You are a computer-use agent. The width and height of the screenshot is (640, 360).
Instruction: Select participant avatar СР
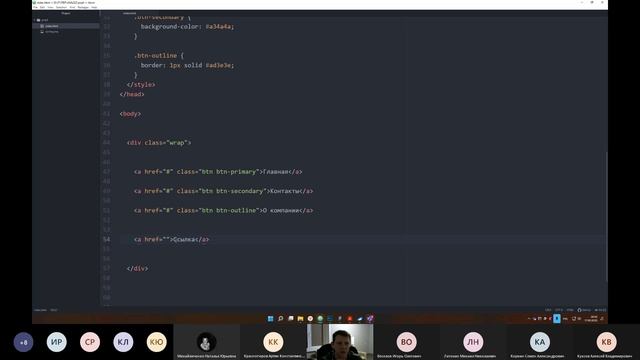coord(90,342)
